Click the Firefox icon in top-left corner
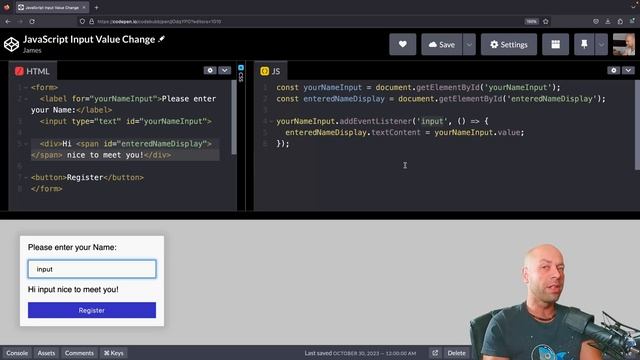 pyautogui.click(x=7, y=7)
